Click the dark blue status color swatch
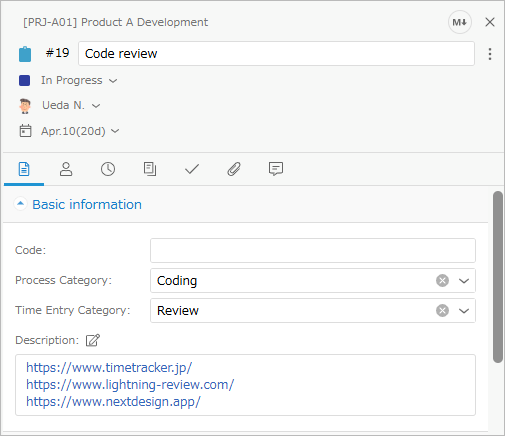The image size is (505, 436). pos(25,80)
